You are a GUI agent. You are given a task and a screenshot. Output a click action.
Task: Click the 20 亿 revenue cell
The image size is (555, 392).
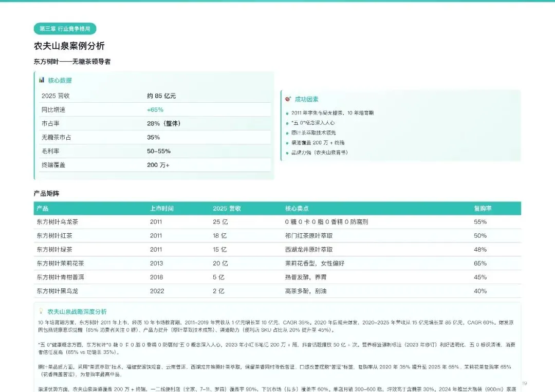(220, 263)
